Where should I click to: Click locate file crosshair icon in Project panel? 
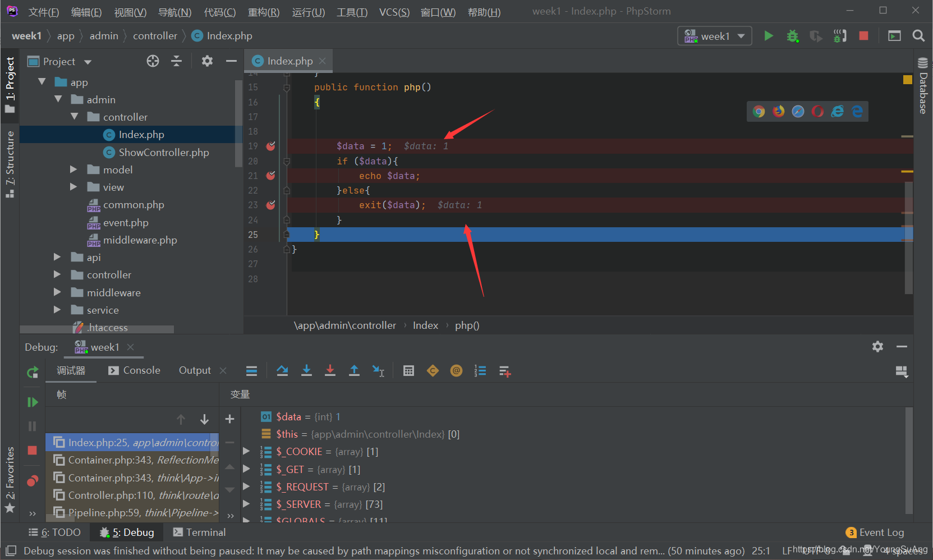153,61
